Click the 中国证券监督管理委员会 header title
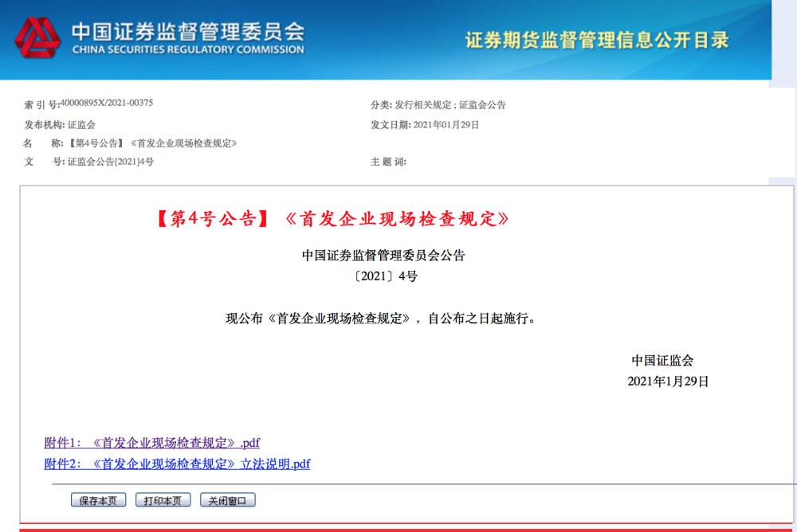Screen dimensions: 797x532 (188, 32)
